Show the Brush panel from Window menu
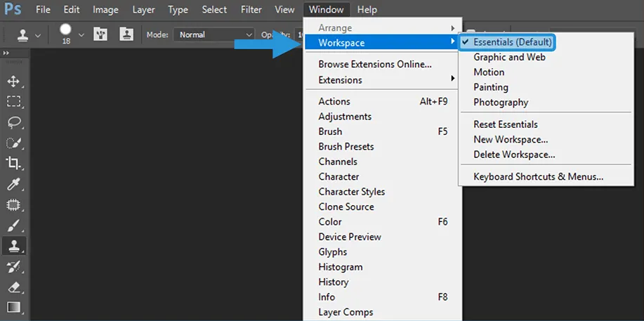Screen dimensions: 644x321 click(383, 131)
